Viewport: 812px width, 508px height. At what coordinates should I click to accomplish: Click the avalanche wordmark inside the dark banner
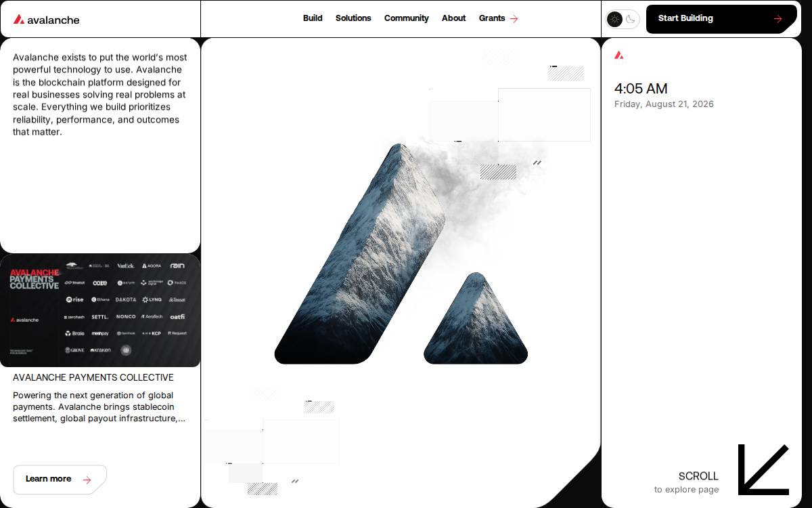pyautogui.click(x=24, y=320)
